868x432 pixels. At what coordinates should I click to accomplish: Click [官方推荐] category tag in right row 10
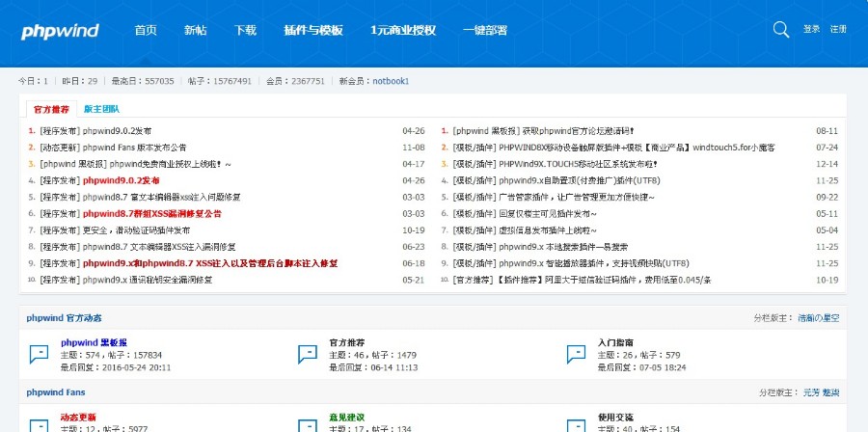(x=473, y=280)
